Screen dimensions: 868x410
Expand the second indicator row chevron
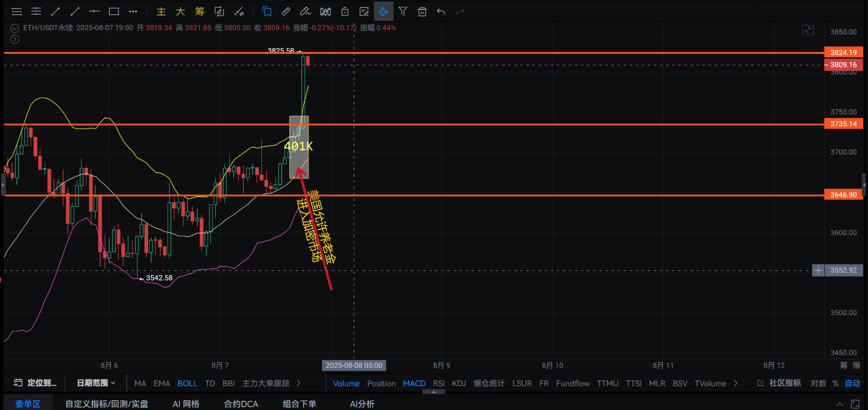15,39
